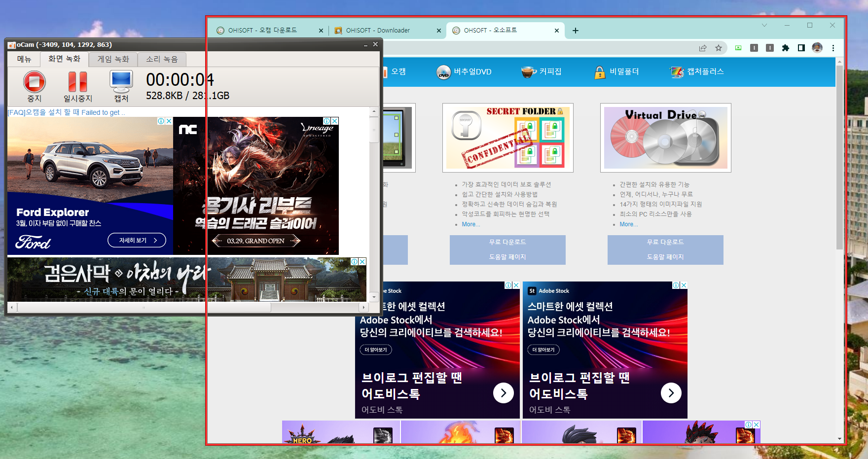Click arrow button in left Adobe Stock ad
This screenshot has height=459, width=868.
[504, 393]
